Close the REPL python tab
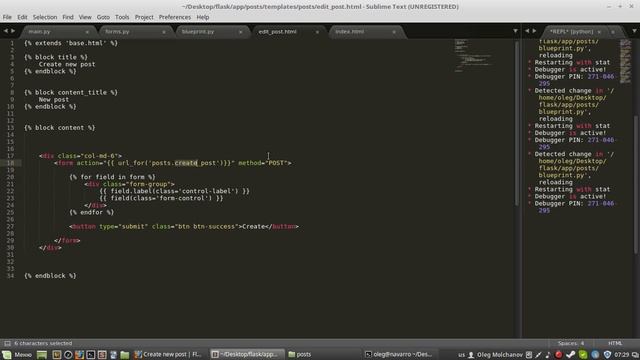 point(599,32)
